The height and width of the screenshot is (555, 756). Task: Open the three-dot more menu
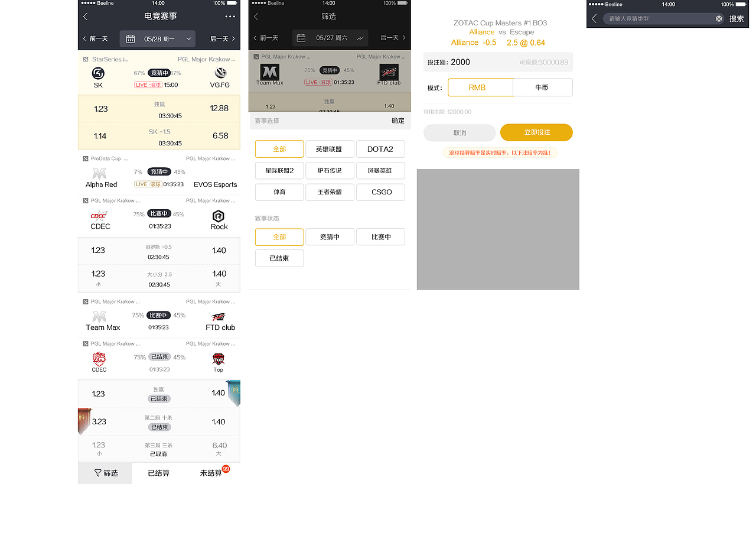[230, 17]
